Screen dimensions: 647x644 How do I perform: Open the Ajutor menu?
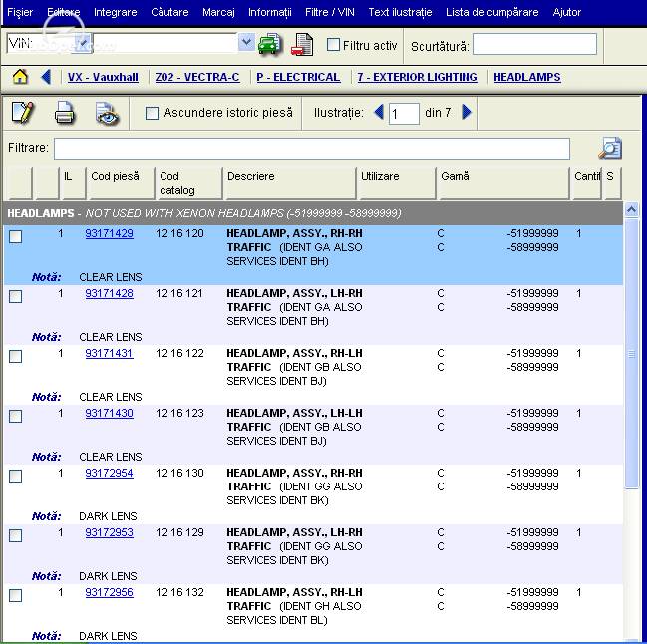pos(567,12)
